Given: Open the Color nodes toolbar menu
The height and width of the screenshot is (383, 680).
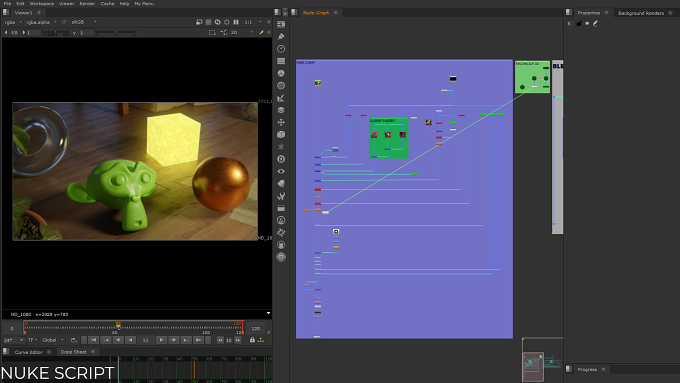Looking at the screenshot, I should pyautogui.click(x=281, y=73).
